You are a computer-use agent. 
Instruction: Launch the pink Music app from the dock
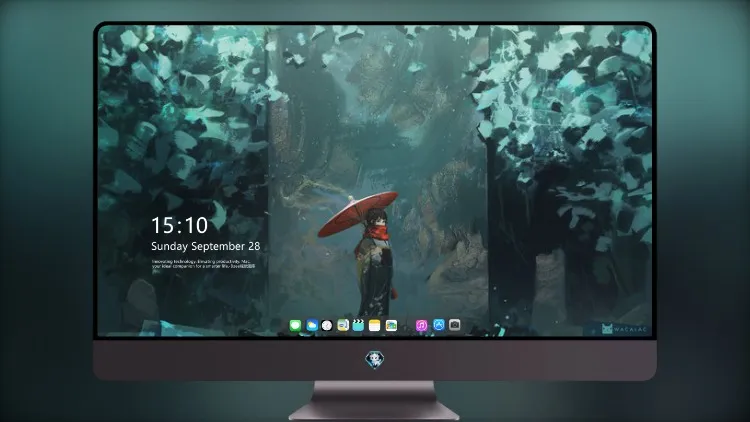[x=421, y=326]
